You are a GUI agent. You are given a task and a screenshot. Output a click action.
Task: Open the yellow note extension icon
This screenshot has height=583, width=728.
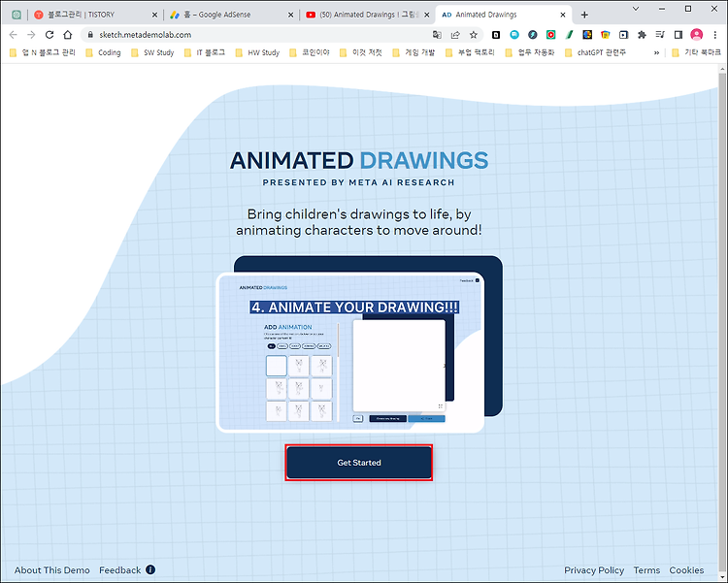[x=606, y=35]
